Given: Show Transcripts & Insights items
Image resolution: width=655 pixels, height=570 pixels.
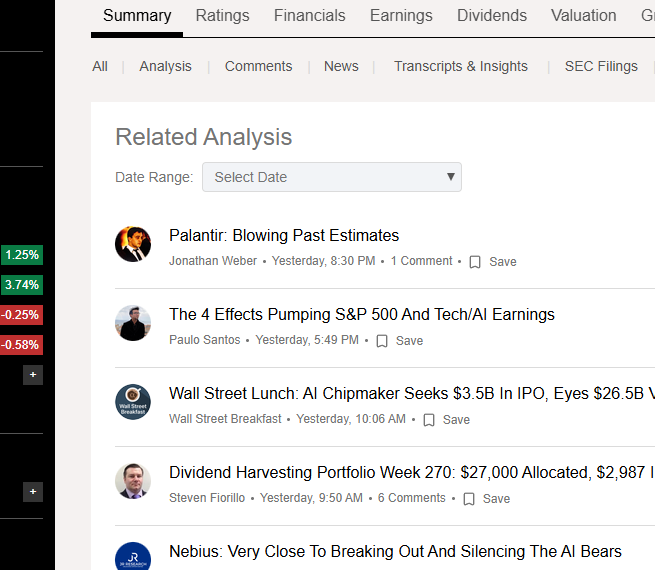Looking at the screenshot, I should tap(461, 66).
